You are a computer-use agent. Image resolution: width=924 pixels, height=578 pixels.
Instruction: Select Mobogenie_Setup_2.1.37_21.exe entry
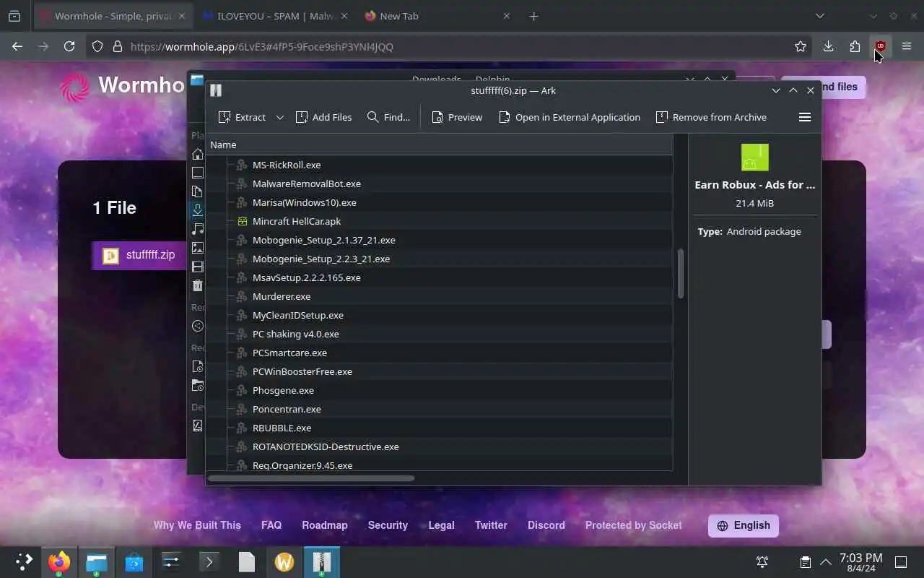click(x=323, y=240)
